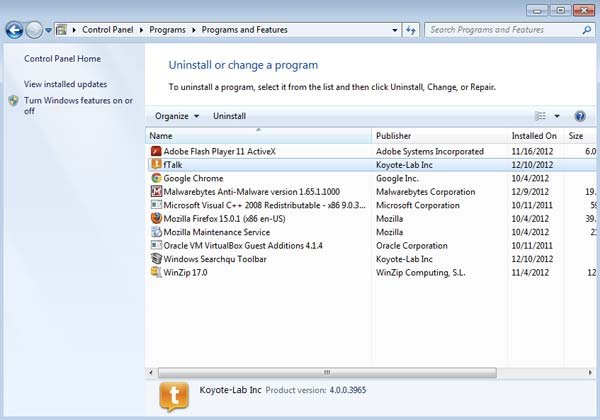Sort by the Size column header
Screen dimensions: 600x420
click(579, 136)
